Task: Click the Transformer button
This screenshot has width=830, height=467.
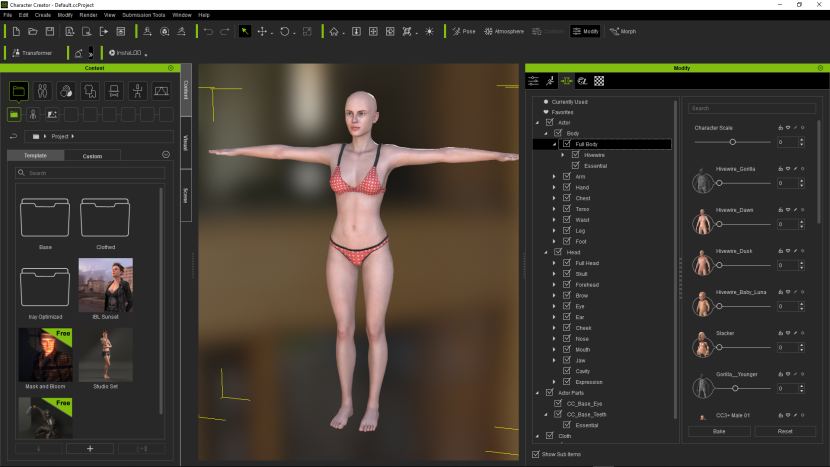Action: click(x=32, y=52)
